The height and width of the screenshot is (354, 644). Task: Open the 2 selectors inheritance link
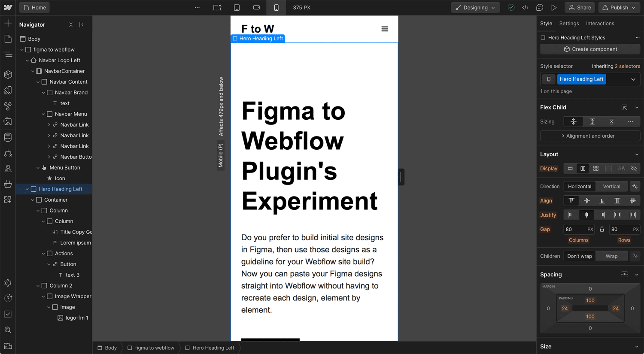click(x=627, y=66)
